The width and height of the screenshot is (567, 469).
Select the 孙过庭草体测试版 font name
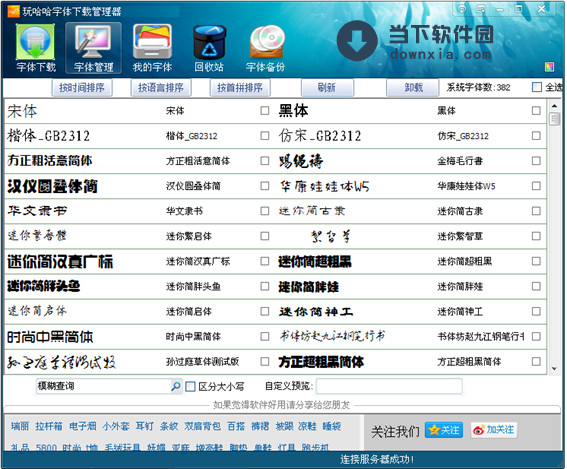[202, 362]
